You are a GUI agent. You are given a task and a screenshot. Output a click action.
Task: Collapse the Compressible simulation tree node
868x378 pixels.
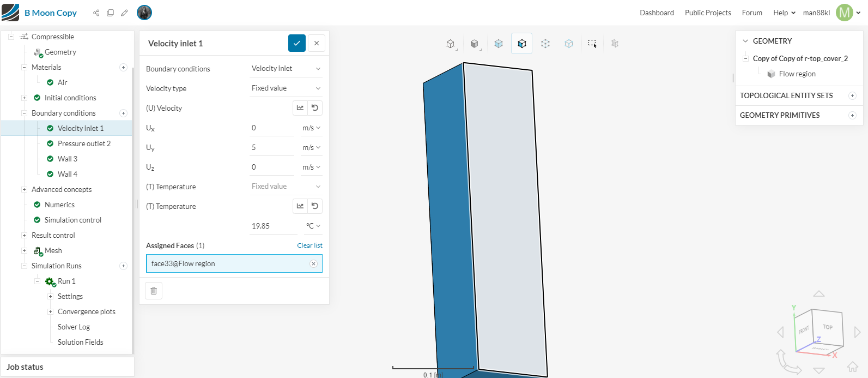(11, 37)
